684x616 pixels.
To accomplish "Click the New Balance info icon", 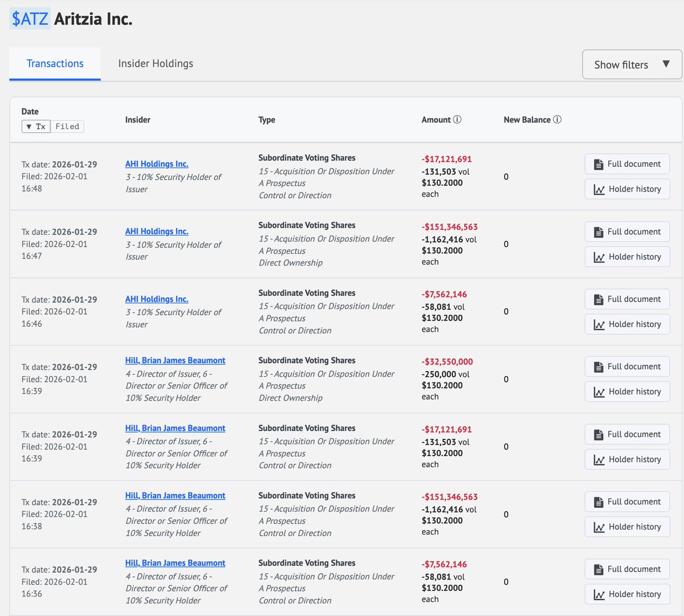I will click(557, 120).
